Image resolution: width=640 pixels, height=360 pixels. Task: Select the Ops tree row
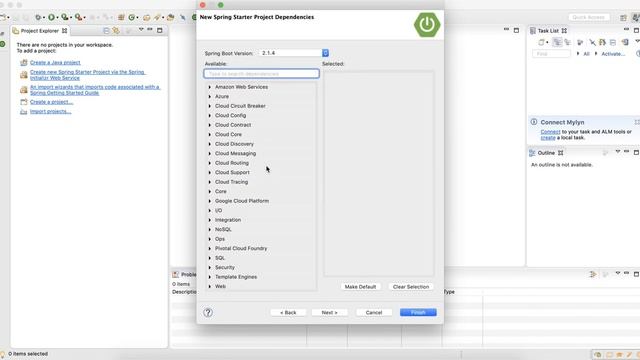(261, 239)
